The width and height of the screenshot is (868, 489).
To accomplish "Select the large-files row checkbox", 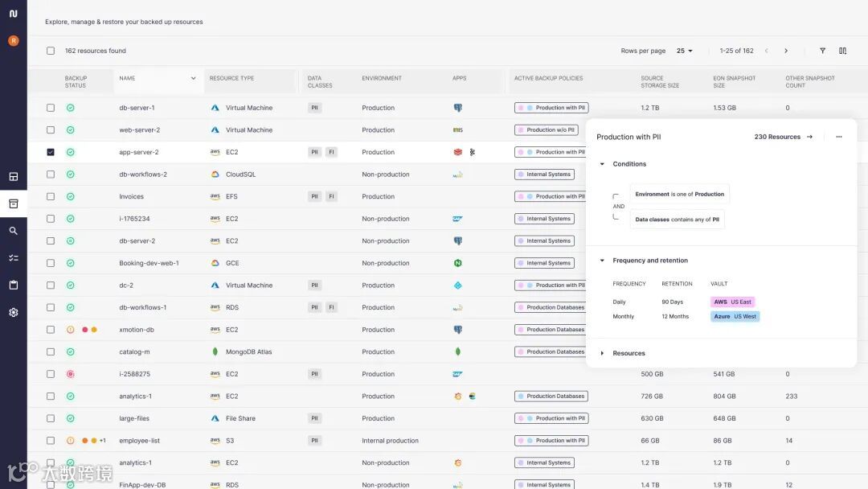I will (x=51, y=419).
